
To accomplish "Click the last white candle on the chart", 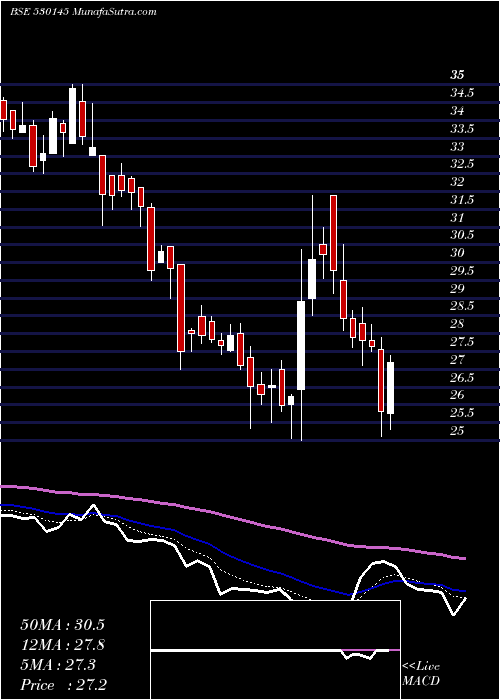I will pyautogui.click(x=391, y=388).
